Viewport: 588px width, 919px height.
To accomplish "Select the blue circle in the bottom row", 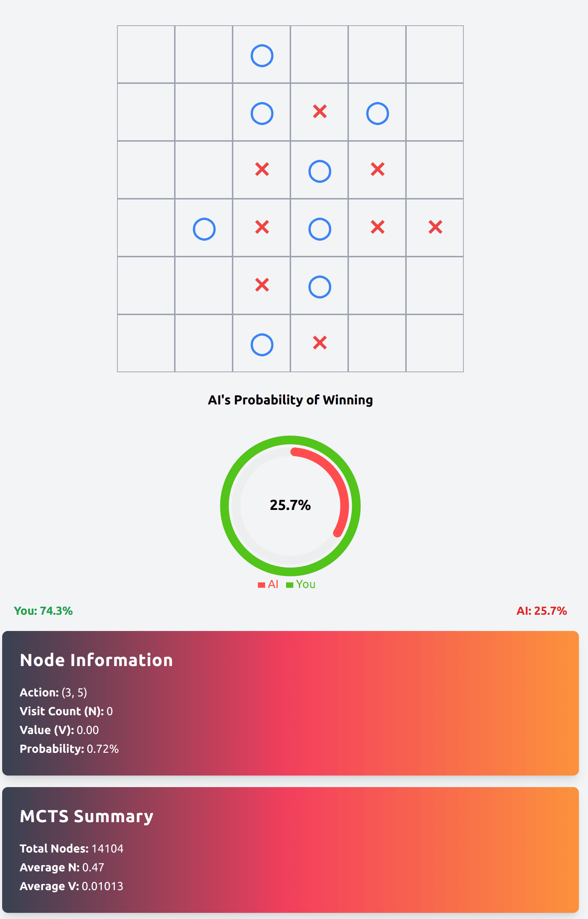I will [262, 344].
